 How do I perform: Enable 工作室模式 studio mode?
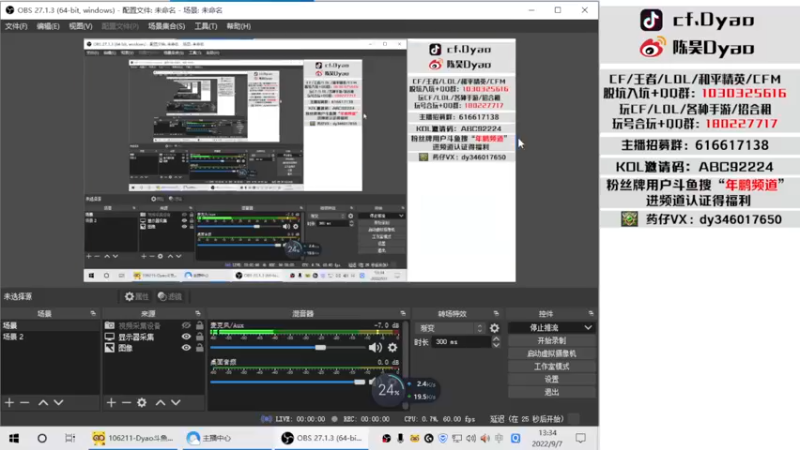point(552,366)
